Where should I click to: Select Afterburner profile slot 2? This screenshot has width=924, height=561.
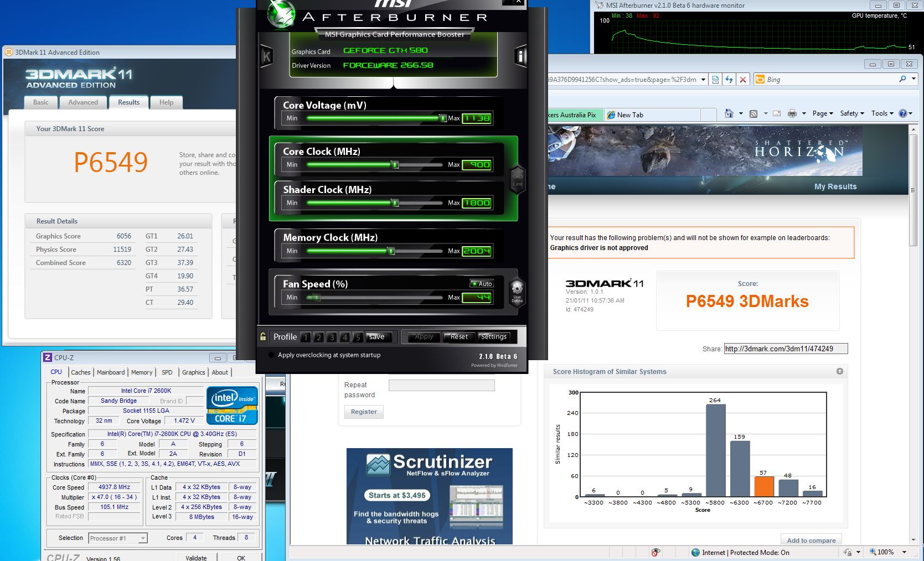coord(318,337)
